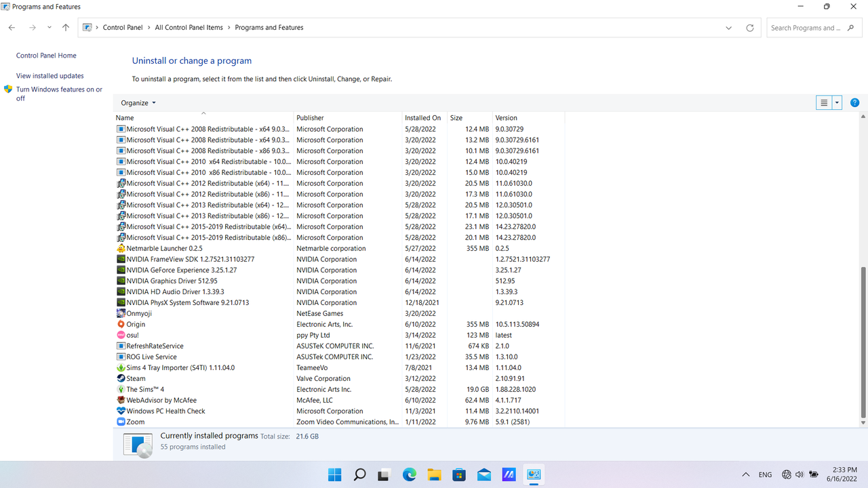
Task: Open Task View on the taskbar
Action: (x=384, y=474)
